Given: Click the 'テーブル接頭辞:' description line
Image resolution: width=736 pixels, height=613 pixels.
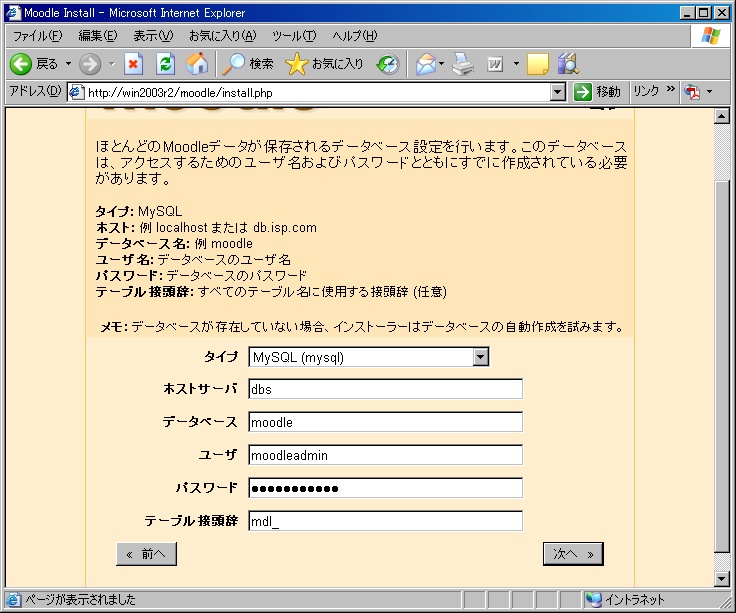Looking at the screenshot, I should 271,292.
